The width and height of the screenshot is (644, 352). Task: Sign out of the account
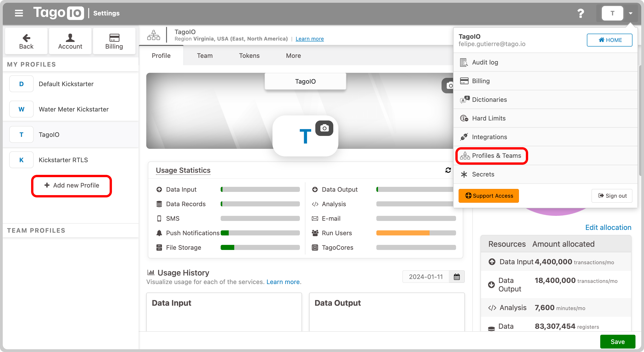pos(612,196)
